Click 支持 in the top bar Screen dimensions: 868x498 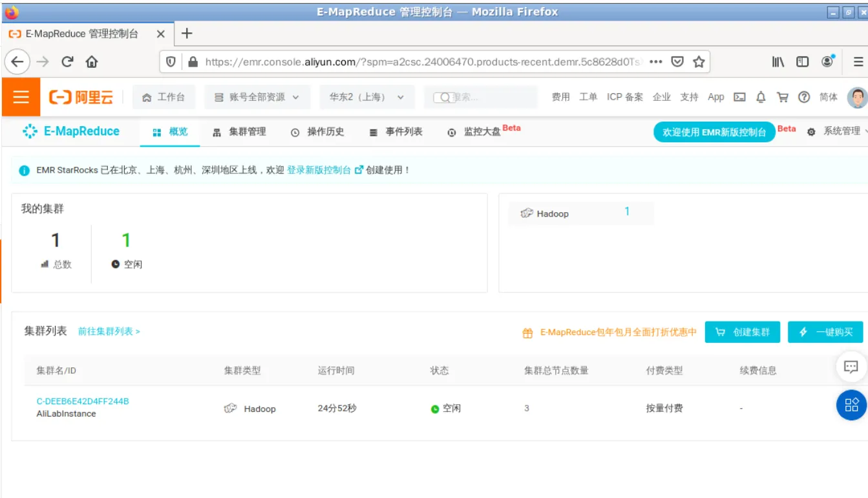(x=689, y=97)
